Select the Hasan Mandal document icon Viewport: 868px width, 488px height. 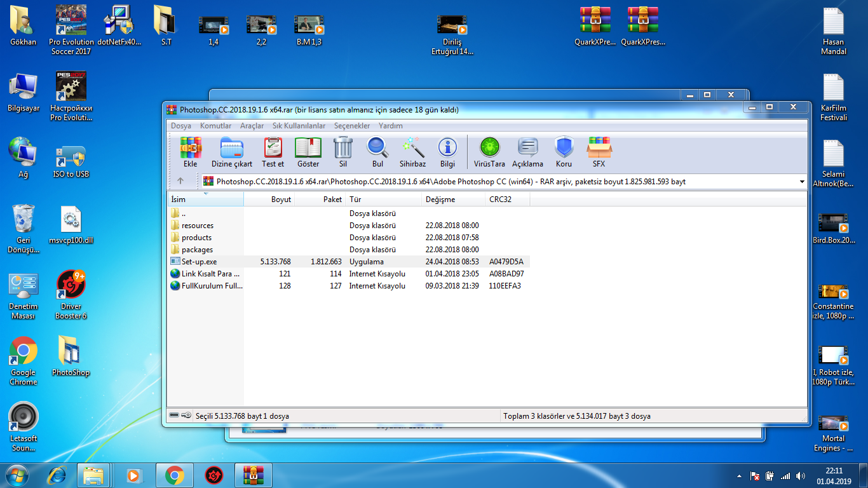833,30
